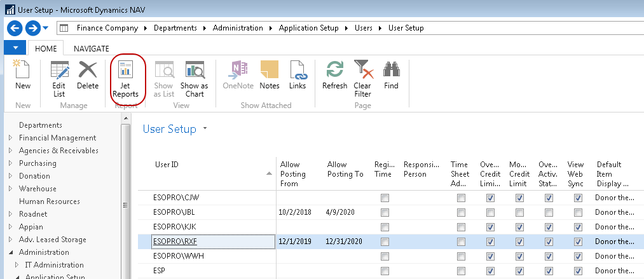Enable Time Sheet Admin for ESOPRO\KJK
Image resolution: width=644 pixels, height=279 pixels.
[x=461, y=227]
